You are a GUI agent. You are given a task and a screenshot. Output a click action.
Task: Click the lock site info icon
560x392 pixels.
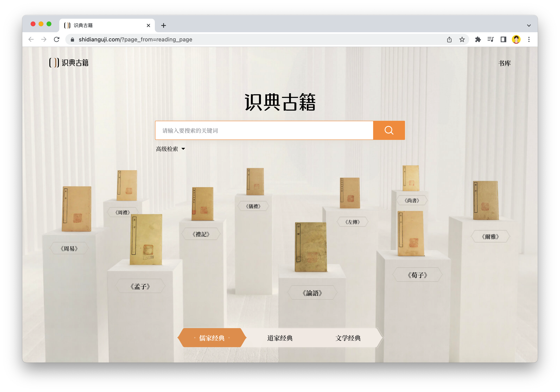(72, 40)
